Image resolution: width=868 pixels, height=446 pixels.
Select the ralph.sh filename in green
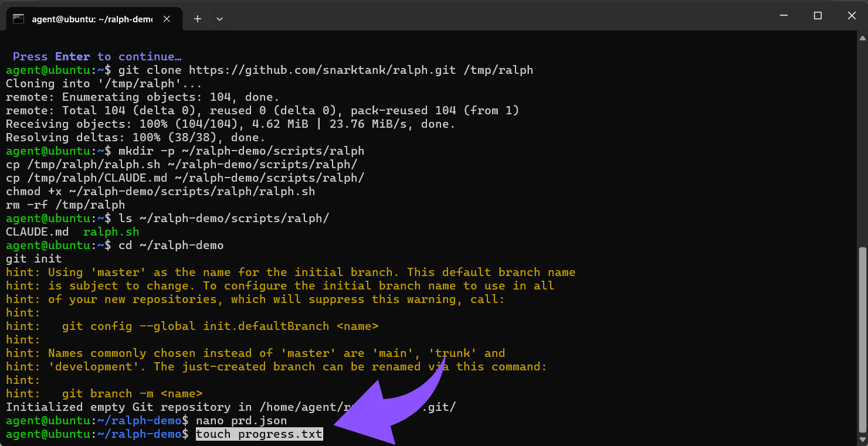tap(110, 231)
